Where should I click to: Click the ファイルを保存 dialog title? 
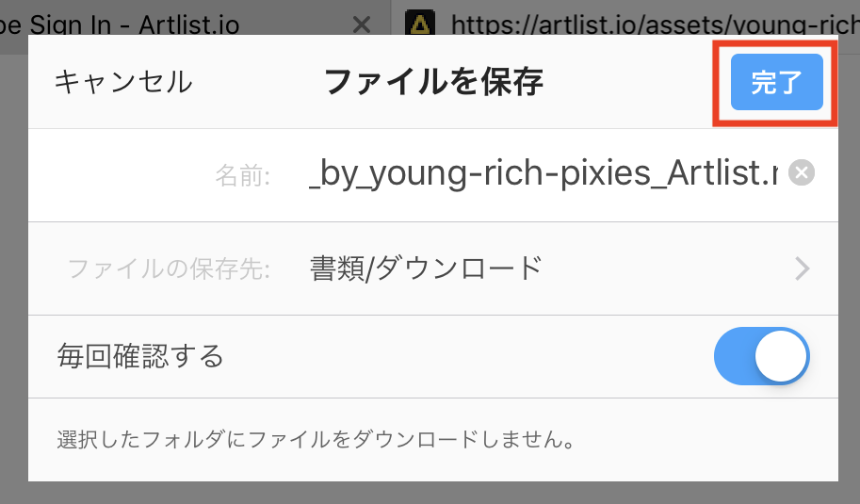pos(433,83)
